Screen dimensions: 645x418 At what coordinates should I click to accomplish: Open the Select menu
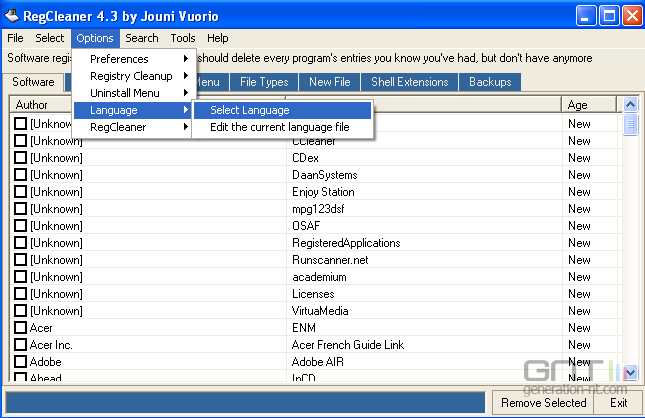click(49, 38)
